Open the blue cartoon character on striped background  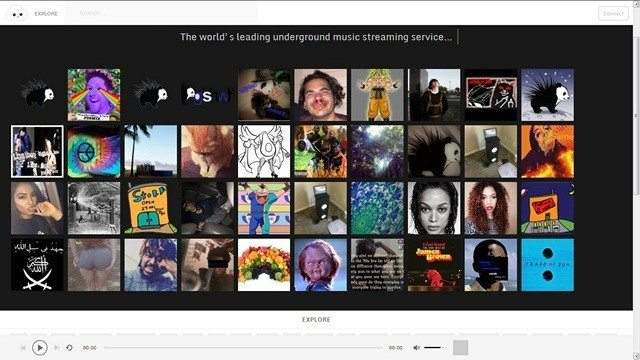264,208
